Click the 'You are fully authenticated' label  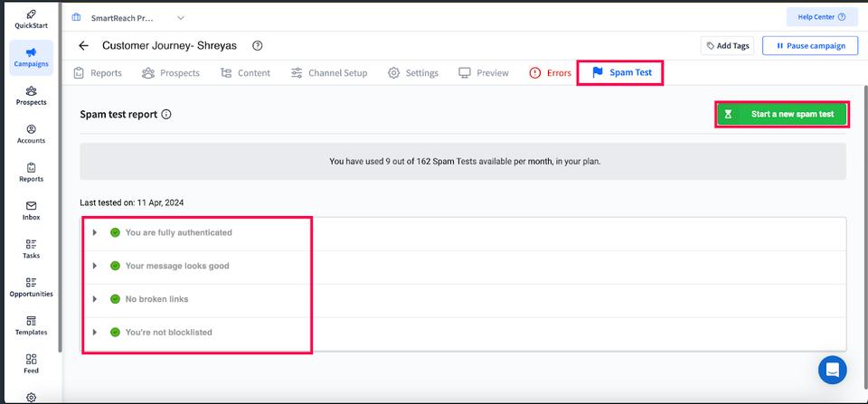178,232
